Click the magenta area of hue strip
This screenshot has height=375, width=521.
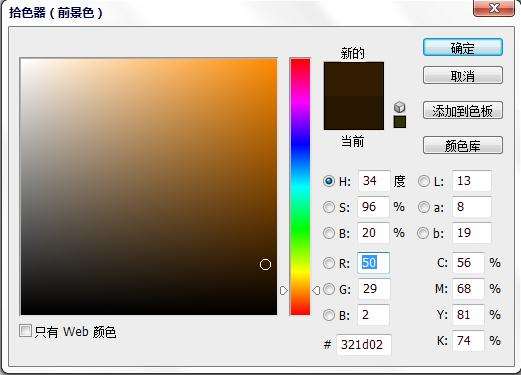300,102
